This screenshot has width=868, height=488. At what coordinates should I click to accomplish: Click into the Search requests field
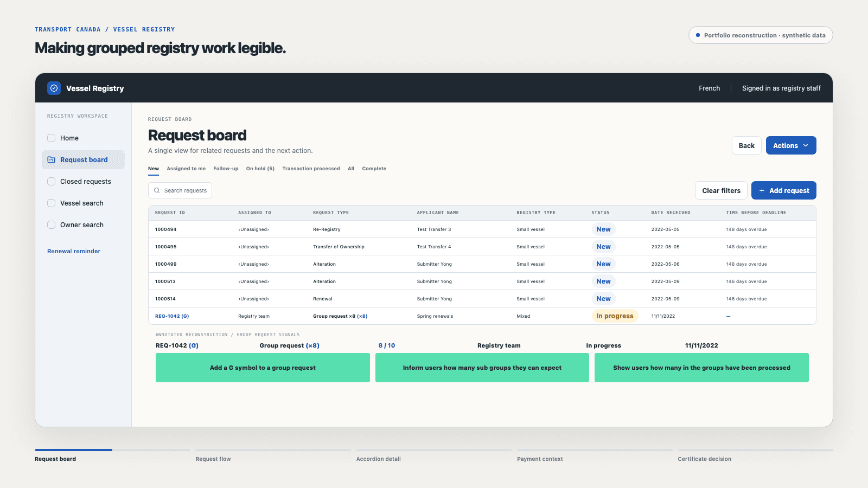coord(180,190)
